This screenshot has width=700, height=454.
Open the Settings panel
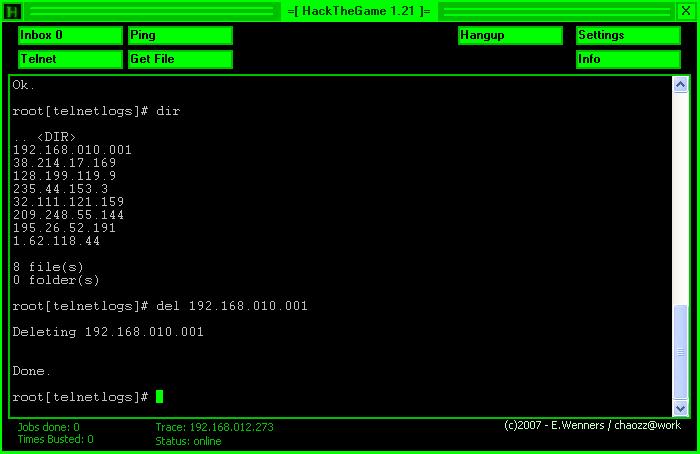pyautogui.click(x=628, y=35)
